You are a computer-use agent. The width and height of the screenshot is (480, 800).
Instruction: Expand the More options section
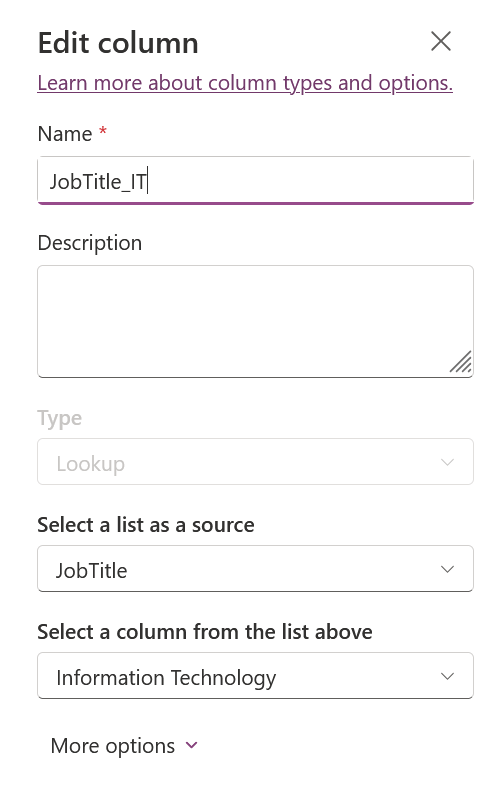pyautogui.click(x=124, y=745)
